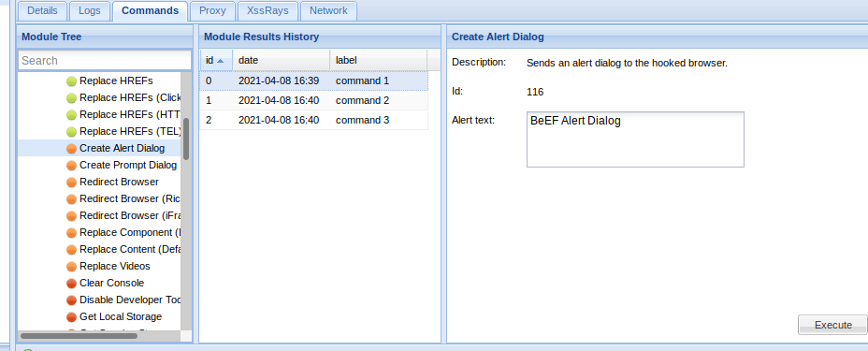868x351 pixels.
Task: Click orange icon beside Replace Videos
Action: 71,267
